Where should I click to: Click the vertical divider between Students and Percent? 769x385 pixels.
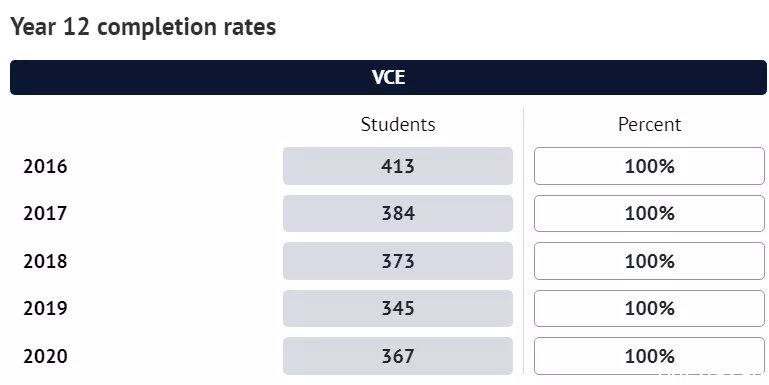(523, 240)
